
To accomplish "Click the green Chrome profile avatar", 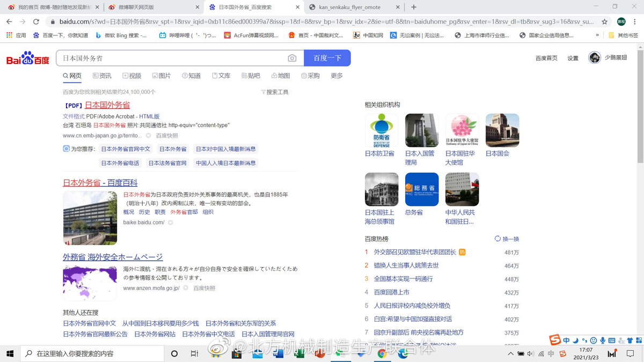I will 621,21.
